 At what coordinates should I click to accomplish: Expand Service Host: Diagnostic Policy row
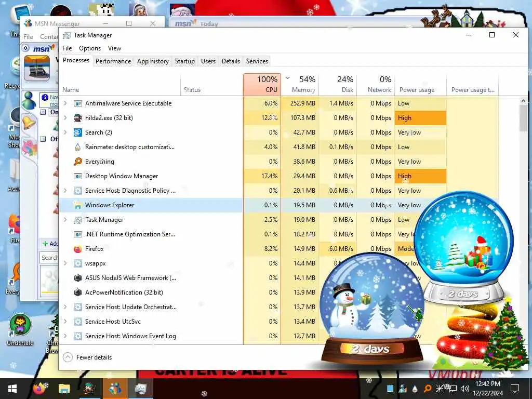[x=65, y=191]
